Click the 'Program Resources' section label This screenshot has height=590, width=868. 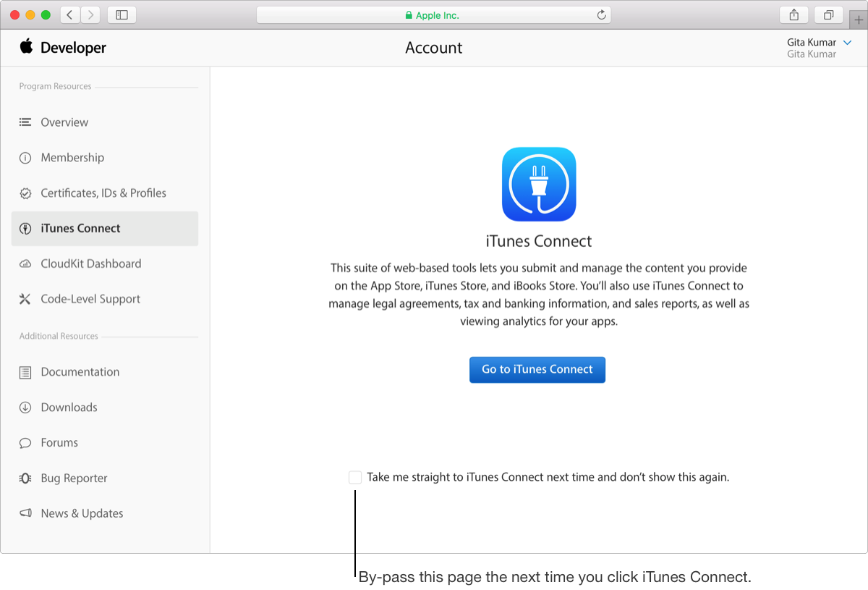(x=55, y=86)
